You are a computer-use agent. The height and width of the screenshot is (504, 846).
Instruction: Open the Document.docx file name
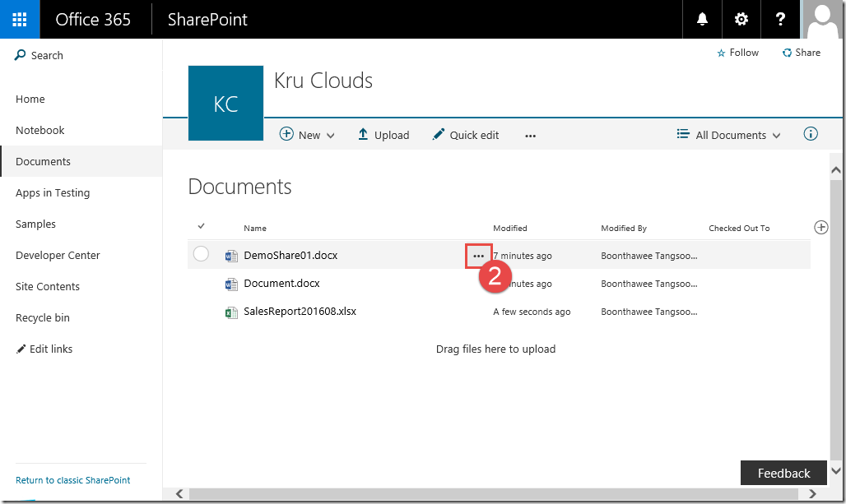coord(281,284)
